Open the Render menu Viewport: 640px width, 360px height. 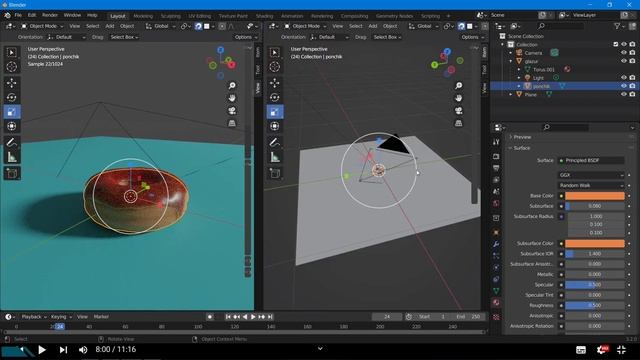tap(50, 15)
